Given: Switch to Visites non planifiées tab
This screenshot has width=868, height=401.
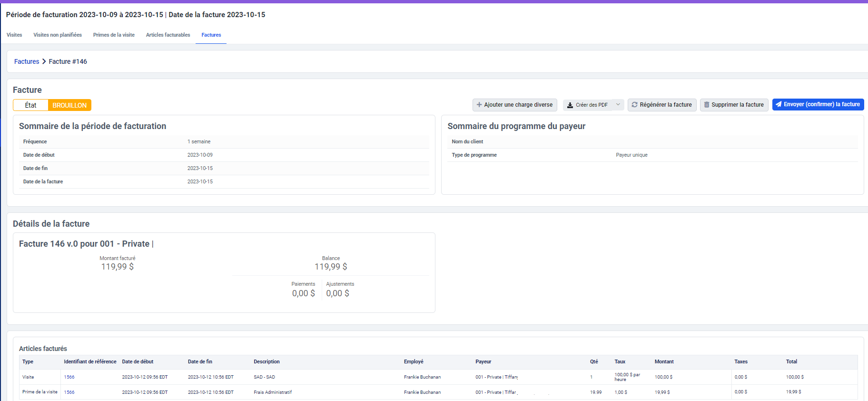Looking at the screenshot, I should coord(58,35).
